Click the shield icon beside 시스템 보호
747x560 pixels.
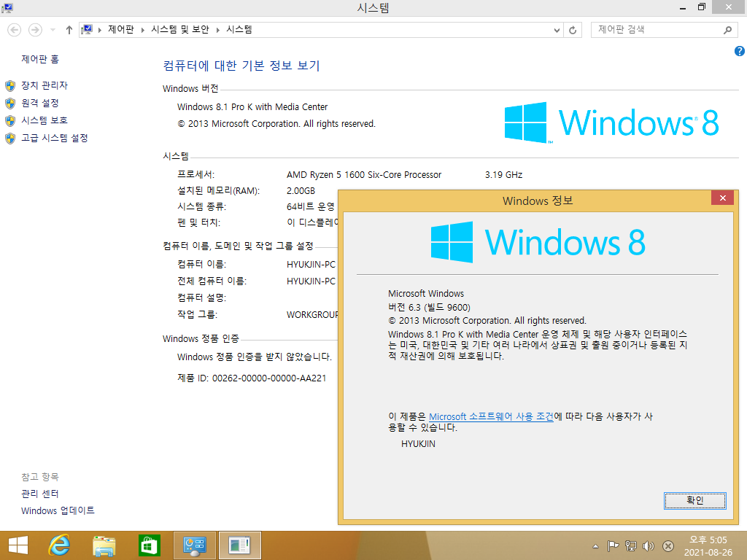(10, 120)
